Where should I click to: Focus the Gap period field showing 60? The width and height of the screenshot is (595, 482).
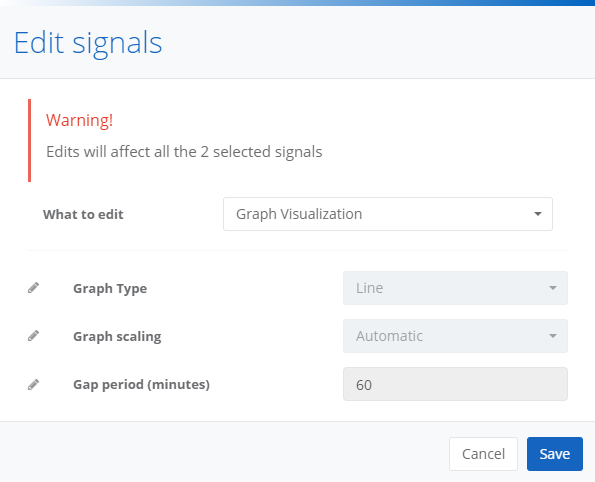(455, 384)
